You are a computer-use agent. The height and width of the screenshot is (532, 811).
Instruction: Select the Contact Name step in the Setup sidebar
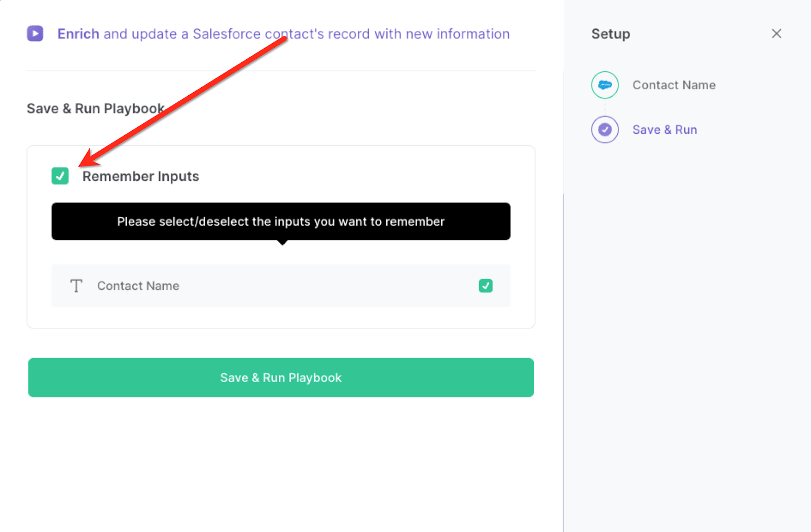(x=674, y=85)
